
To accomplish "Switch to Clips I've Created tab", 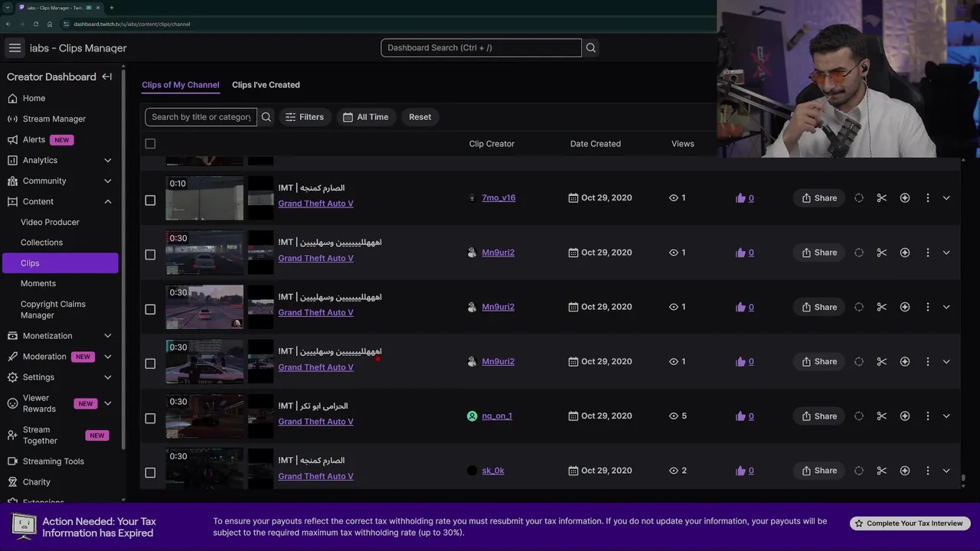I will tap(266, 85).
